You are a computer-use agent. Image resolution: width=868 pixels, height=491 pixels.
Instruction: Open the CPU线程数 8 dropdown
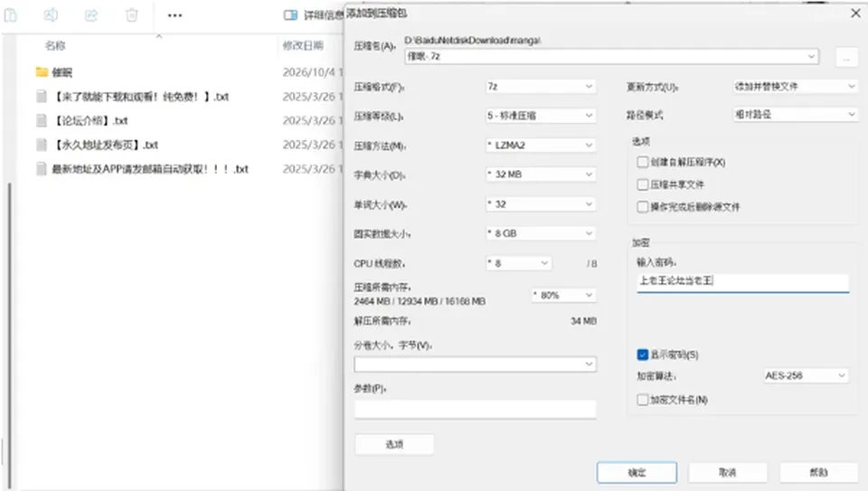(x=518, y=263)
